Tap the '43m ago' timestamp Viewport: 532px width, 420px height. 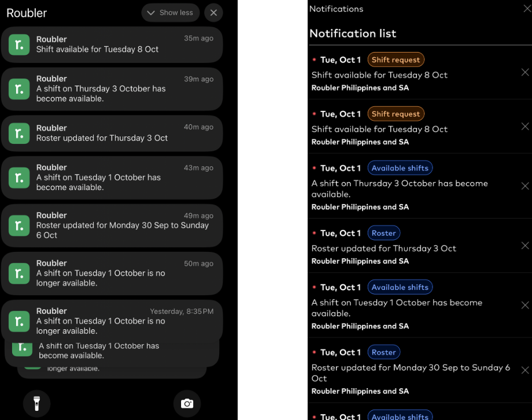[198, 168]
